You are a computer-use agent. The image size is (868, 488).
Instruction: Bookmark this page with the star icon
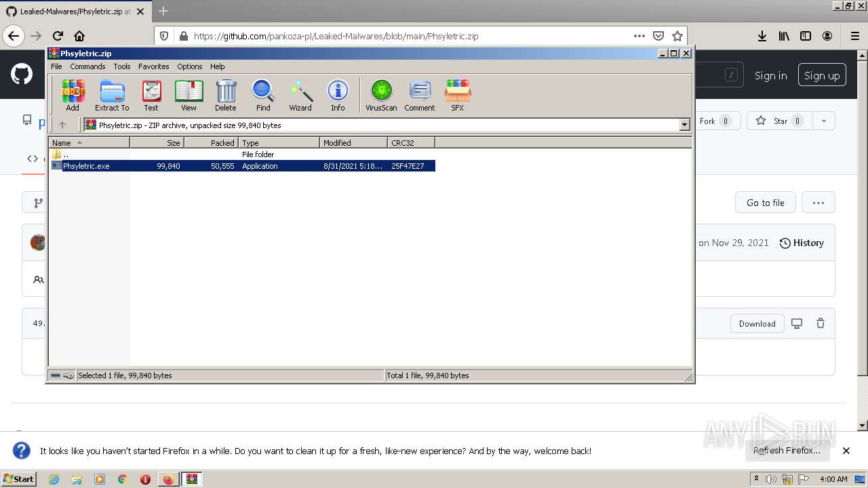click(677, 36)
